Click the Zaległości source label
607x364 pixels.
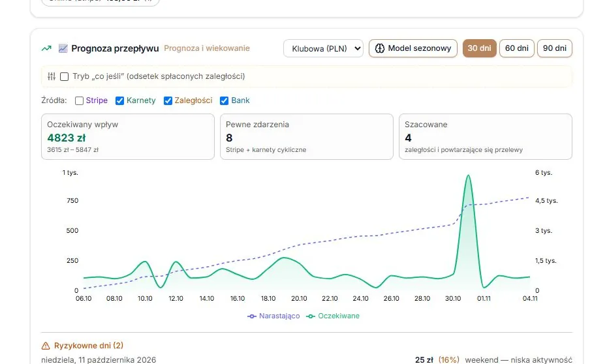194,100
